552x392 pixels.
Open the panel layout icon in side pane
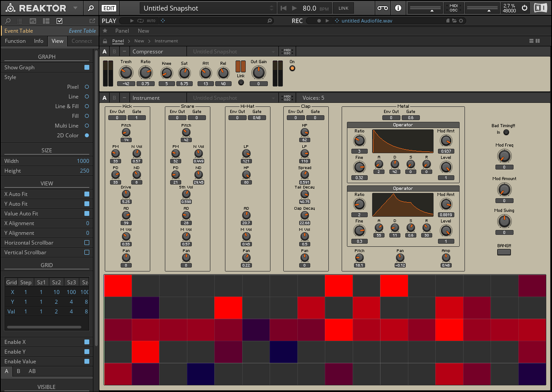[46, 21]
